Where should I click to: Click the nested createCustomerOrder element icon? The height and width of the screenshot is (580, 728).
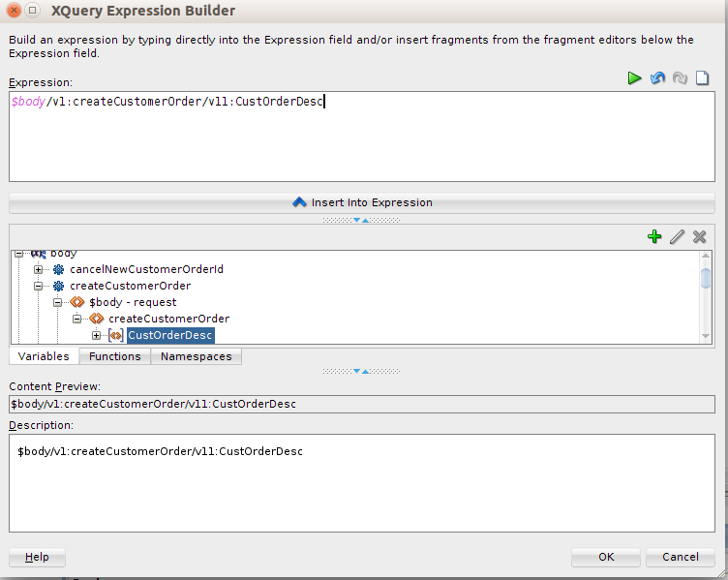[x=97, y=319]
